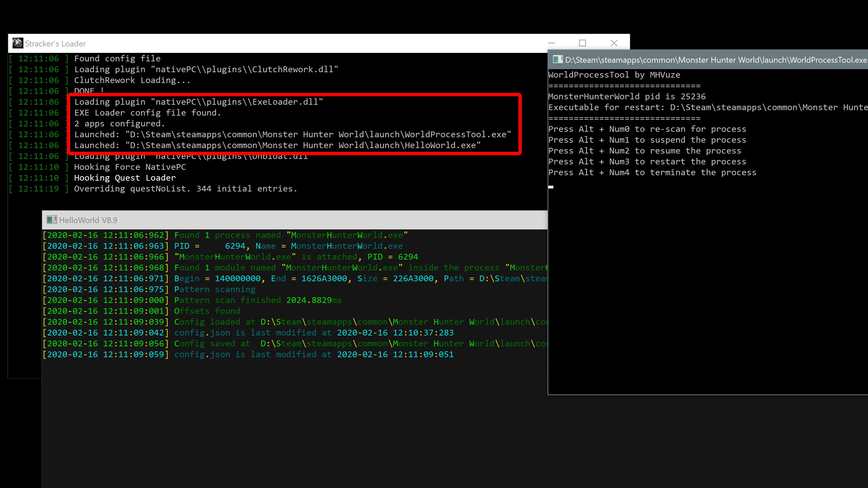
Task: Click the "ClutchRework Loading..." line
Action: (x=132, y=80)
